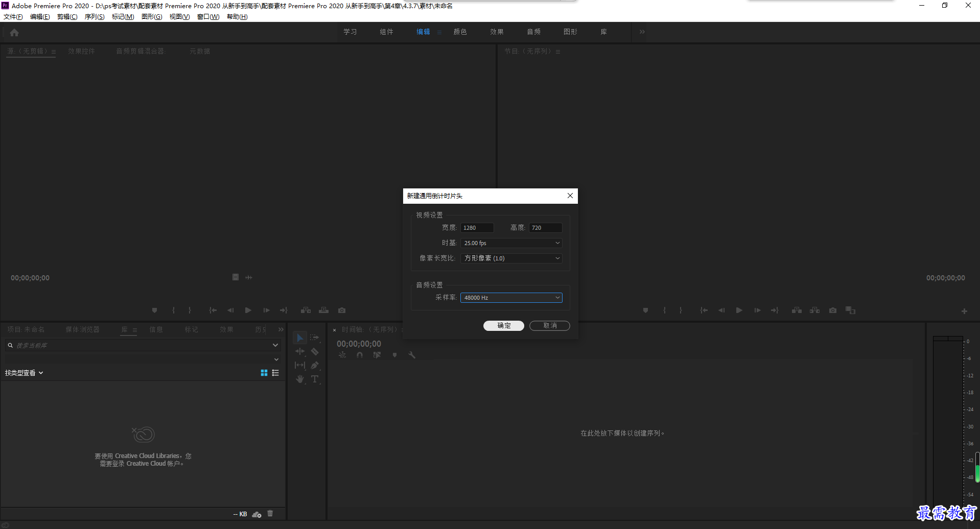Switch to the 媒体浏览器 tab
Viewport: 980px width, 529px height.
(82, 329)
